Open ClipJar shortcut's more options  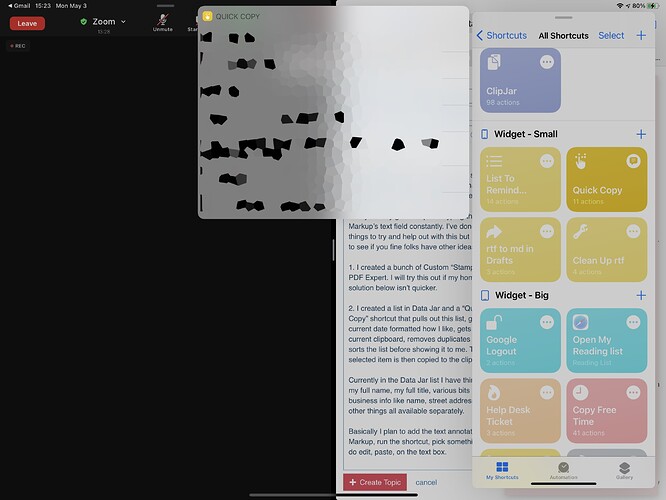pyautogui.click(x=547, y=62)
